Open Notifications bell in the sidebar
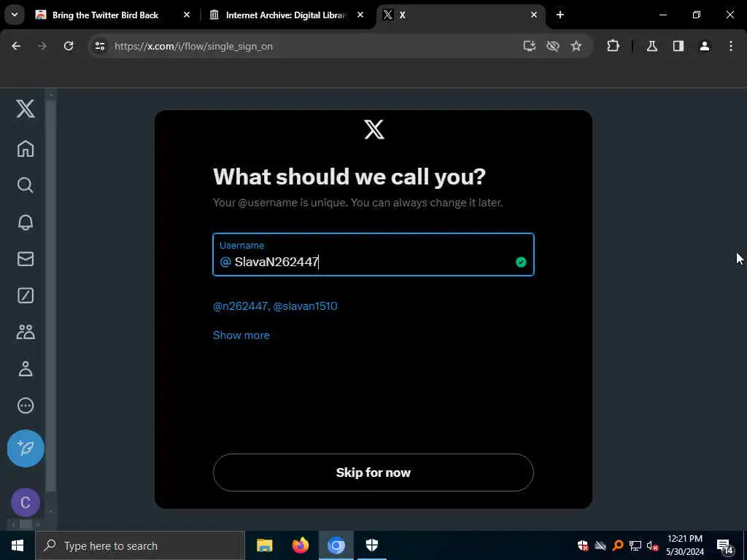The width and height of the screenshot is (747, 560). pos(26,222)
